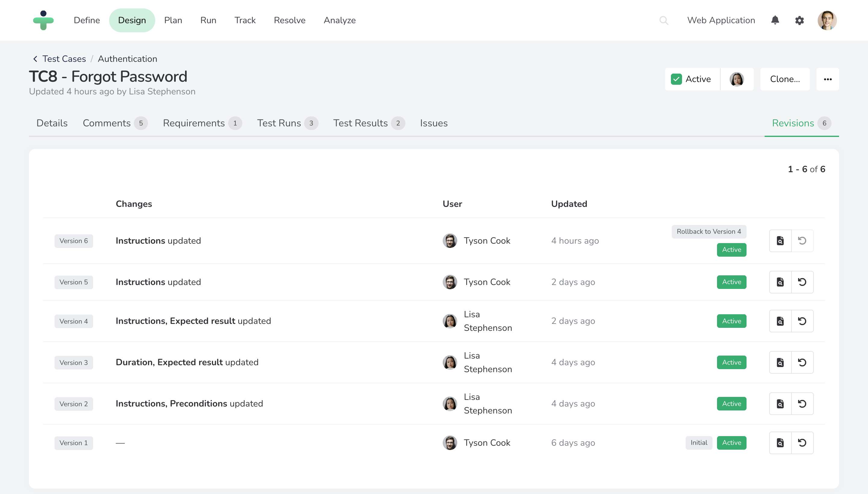Screen dimensions: 868x494
Task: View Version 3 revision details icon
Action: point(780,363)
